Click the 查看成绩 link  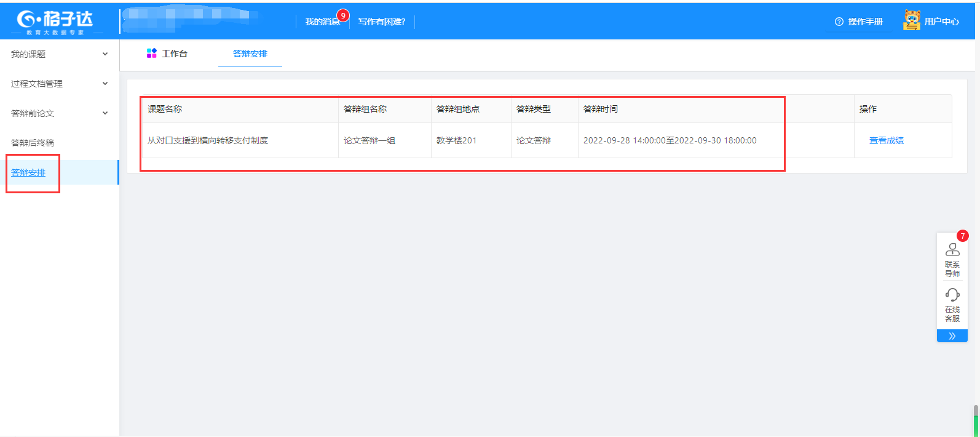[886, 140]
